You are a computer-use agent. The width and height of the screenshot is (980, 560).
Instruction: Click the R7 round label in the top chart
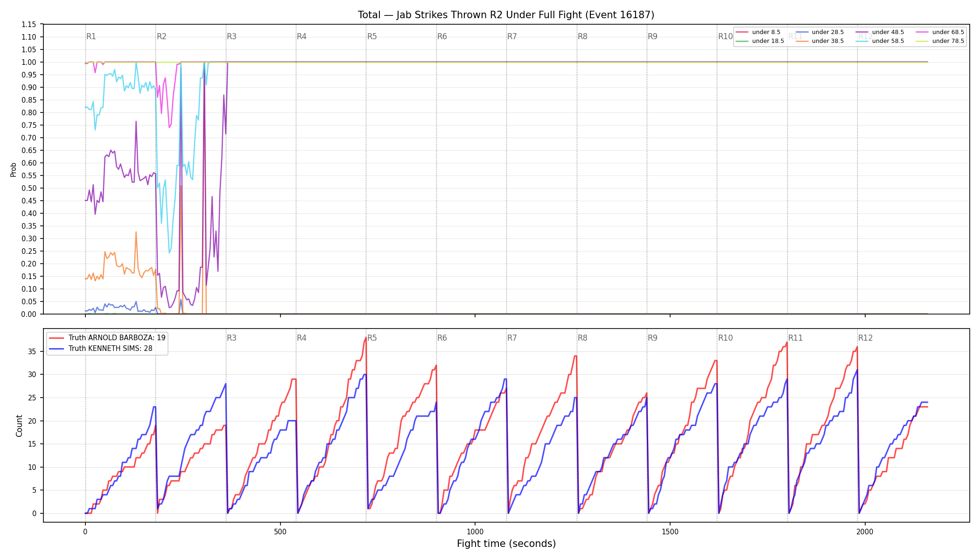tap(512, 36)
